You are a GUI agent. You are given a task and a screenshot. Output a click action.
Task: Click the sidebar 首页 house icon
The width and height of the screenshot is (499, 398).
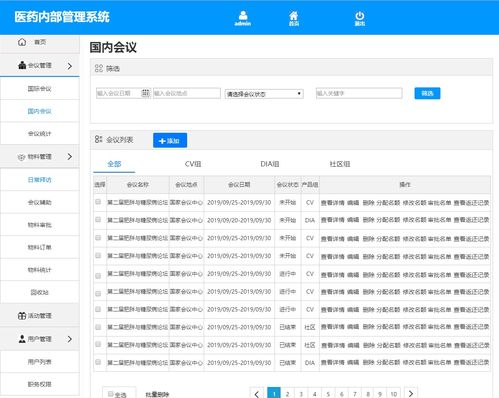[x=22, y=42]
